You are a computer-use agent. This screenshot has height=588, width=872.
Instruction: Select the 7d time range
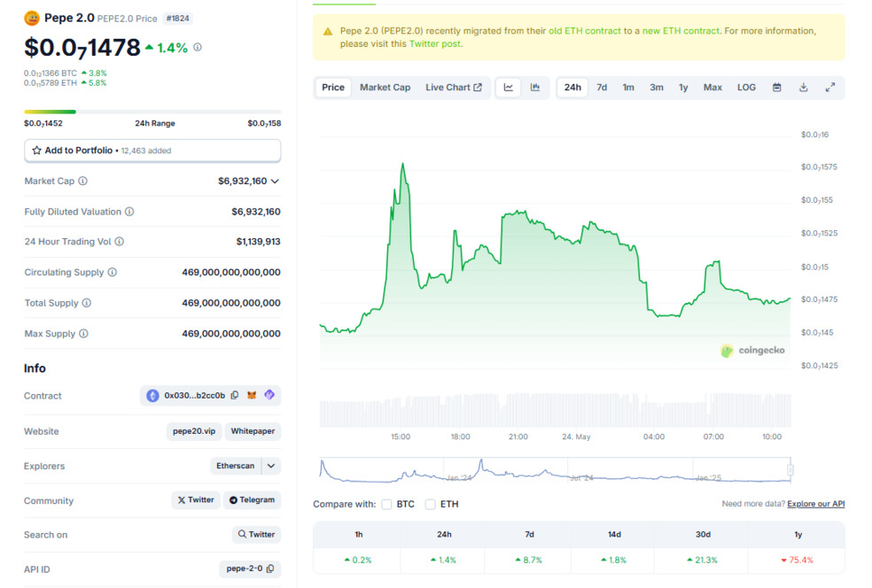(x=602, y=88)
